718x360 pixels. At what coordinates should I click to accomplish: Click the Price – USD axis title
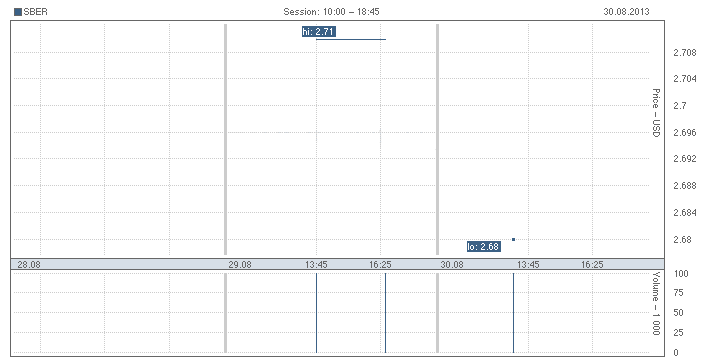pyautogui.click(x=656, y=113)
